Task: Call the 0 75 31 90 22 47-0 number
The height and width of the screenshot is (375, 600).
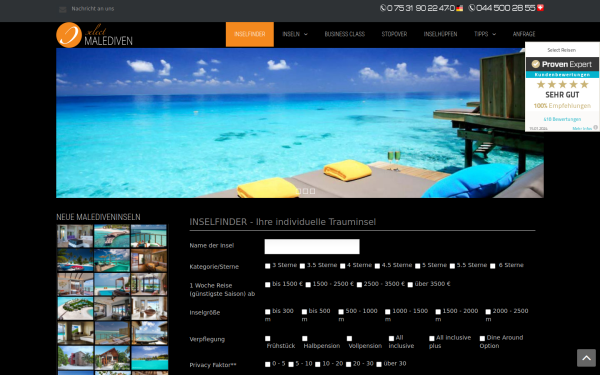Action: pos(421,8)
